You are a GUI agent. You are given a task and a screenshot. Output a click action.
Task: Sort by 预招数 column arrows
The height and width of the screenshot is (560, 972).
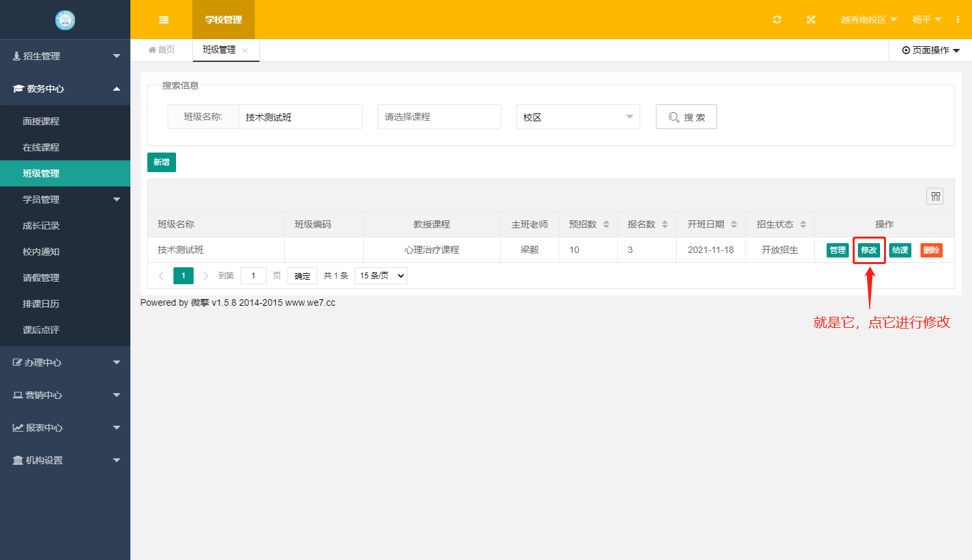pos(606,224)
